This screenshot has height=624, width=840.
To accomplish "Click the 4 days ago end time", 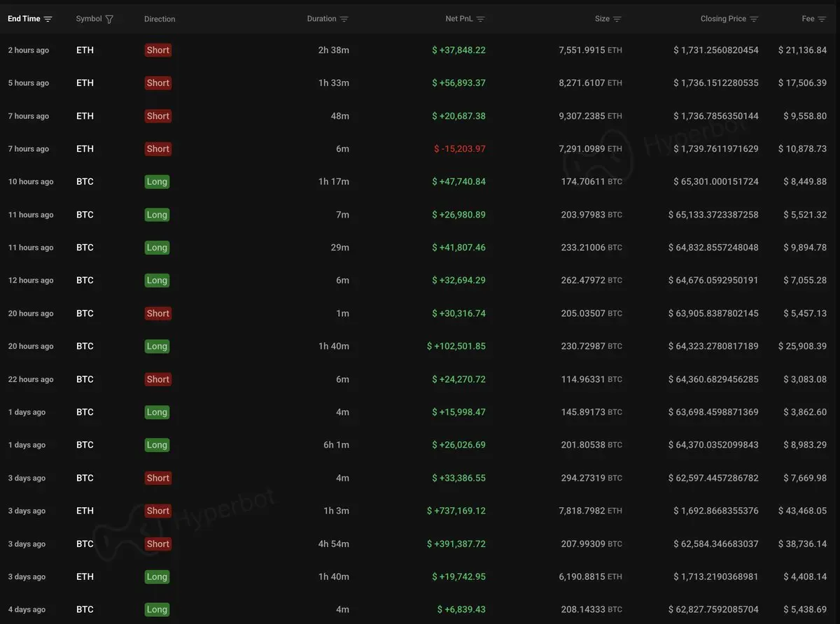I will (27, 610).
